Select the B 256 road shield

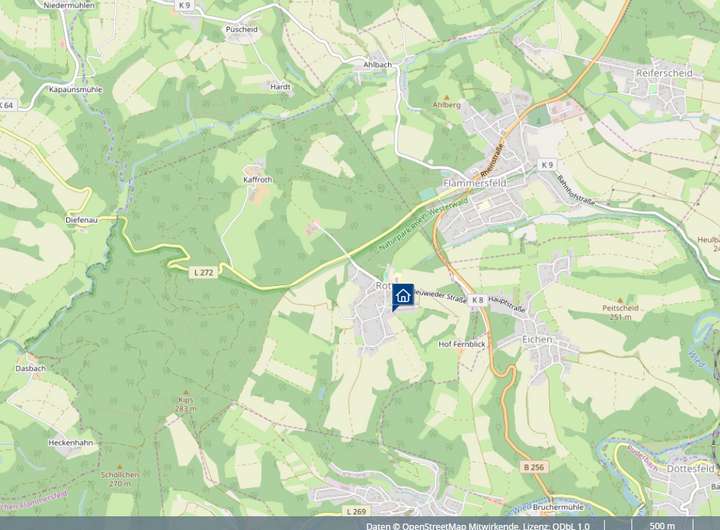(534, 467)
